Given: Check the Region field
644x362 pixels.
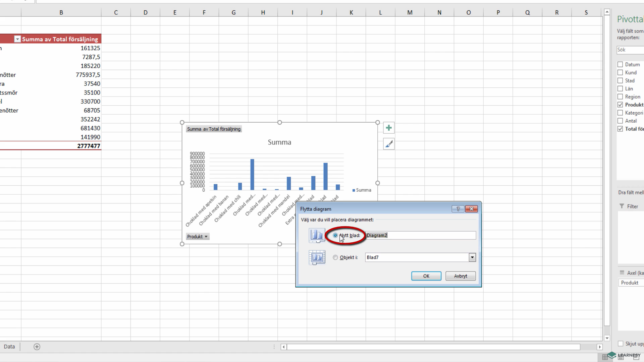Looking at the screenshot, I should pyautogui.click(x=620, y=97).
